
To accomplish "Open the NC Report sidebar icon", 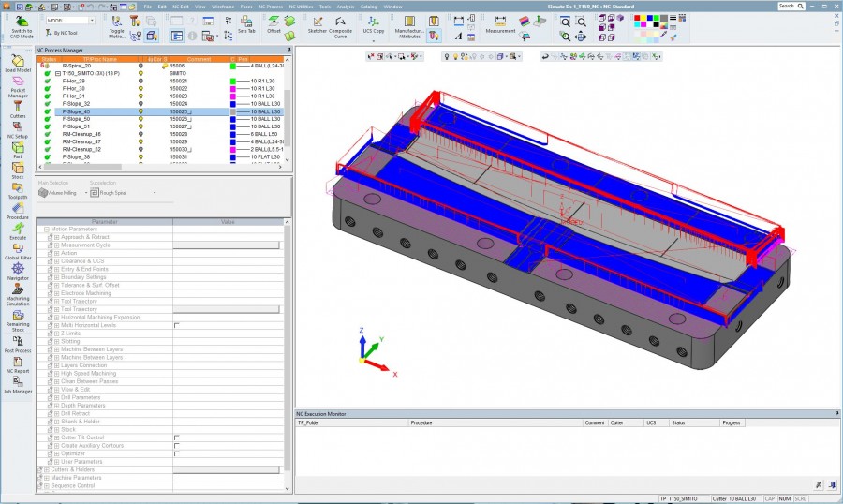I will click(18, 363).
